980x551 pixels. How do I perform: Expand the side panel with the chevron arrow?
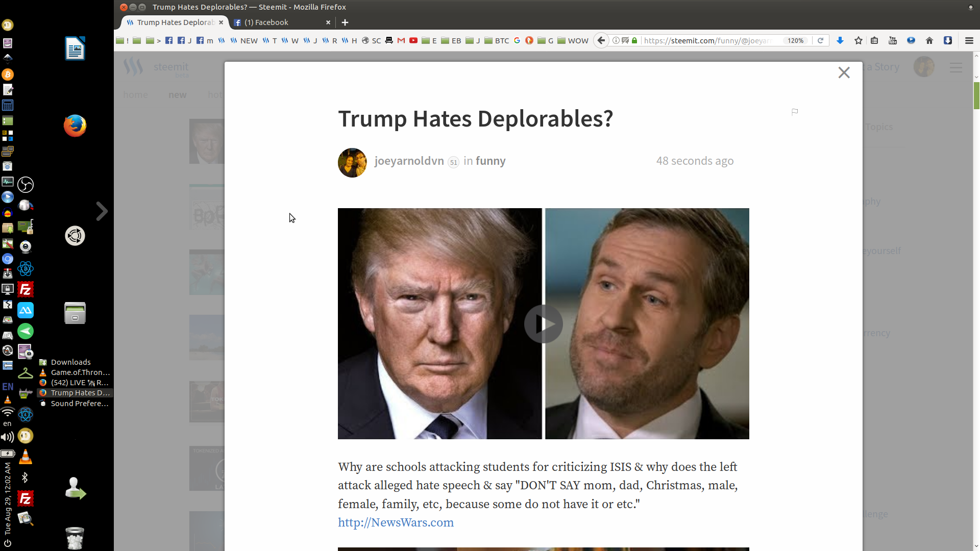point(102,211)
